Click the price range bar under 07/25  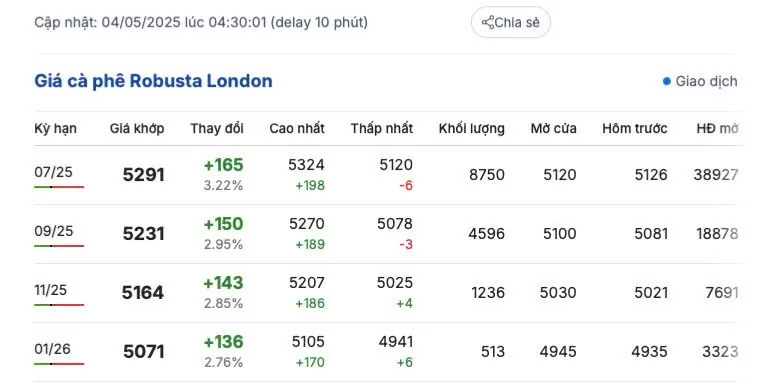pyautogui.click(x=59, y=187)
